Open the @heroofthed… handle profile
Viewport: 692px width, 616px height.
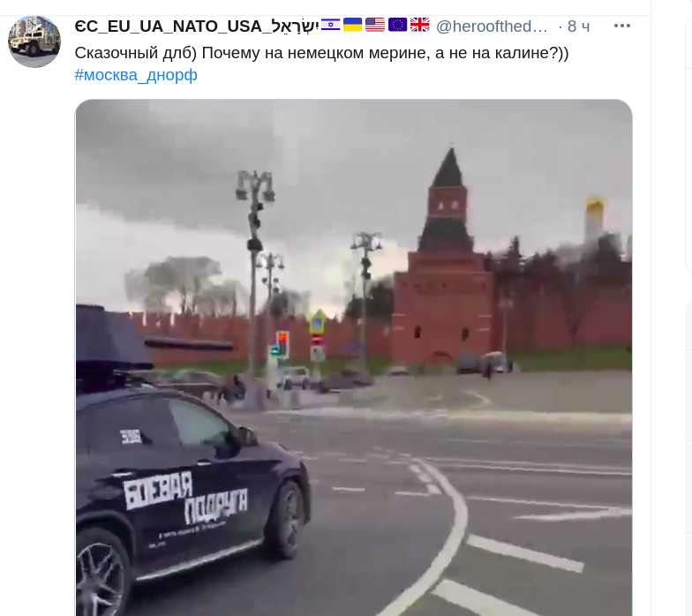(492, 26)
